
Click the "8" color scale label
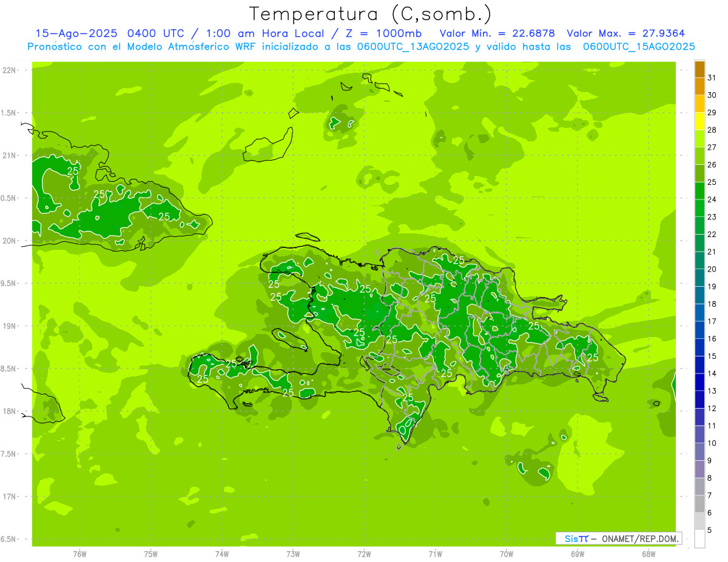710,478
